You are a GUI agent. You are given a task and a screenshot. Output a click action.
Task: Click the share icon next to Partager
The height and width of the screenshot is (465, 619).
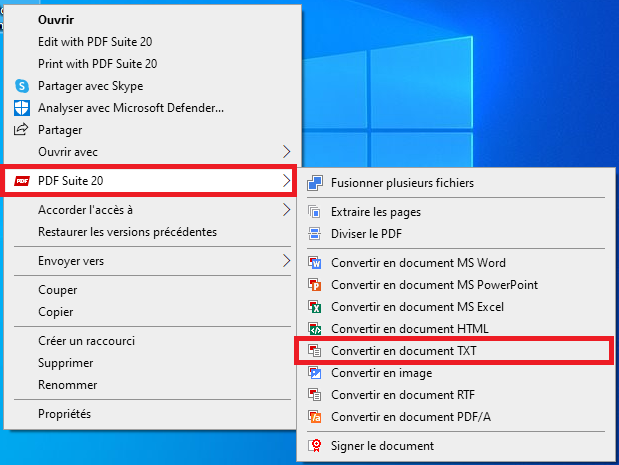pyautogui.click(x=21, y=129)
